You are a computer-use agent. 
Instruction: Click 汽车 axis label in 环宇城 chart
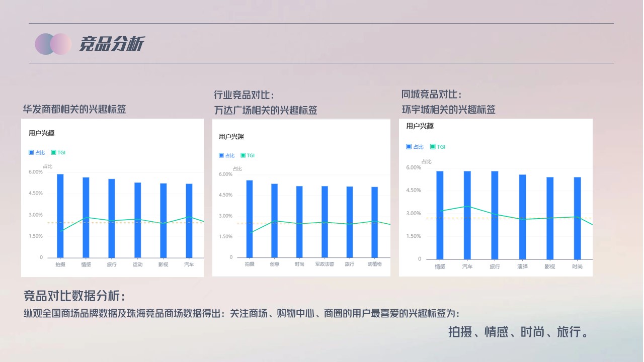click(x=467, y=266)
